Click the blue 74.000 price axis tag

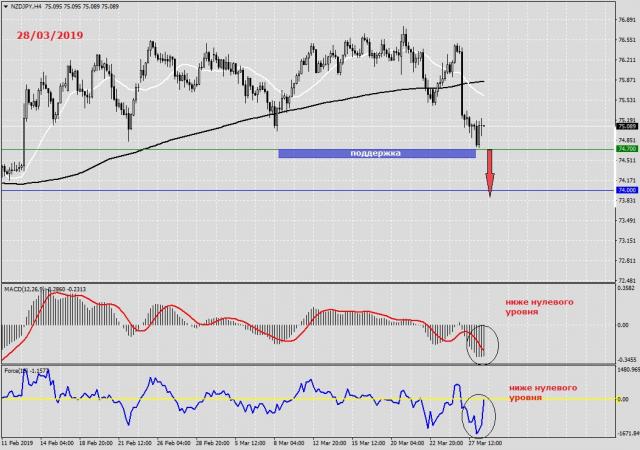tap(627, 190)
